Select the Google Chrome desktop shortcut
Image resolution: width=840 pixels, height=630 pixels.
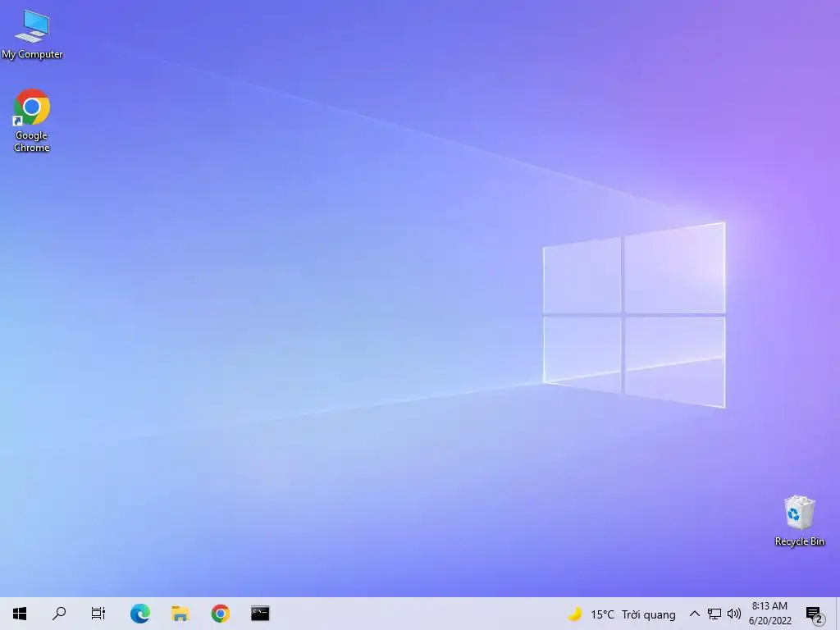pyautogui.click(x=32, y=121)
